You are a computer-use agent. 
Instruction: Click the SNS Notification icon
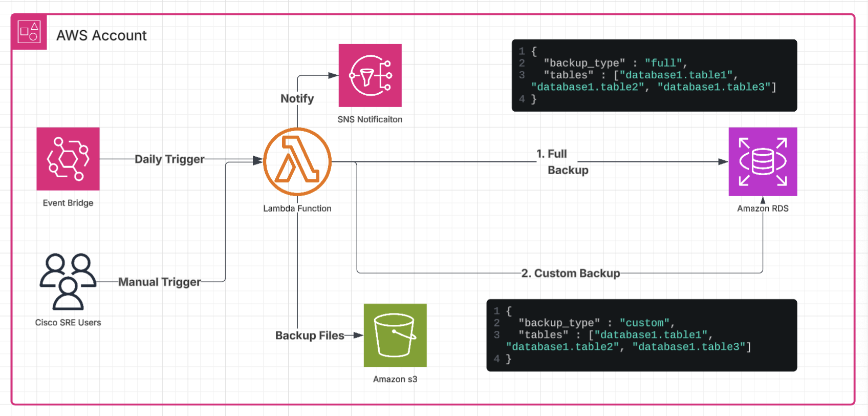coord(370,76)
